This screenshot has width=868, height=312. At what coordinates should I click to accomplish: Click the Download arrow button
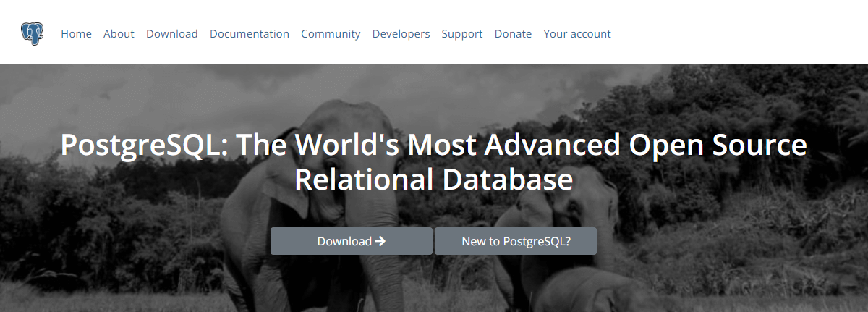(x=352, y=241)
